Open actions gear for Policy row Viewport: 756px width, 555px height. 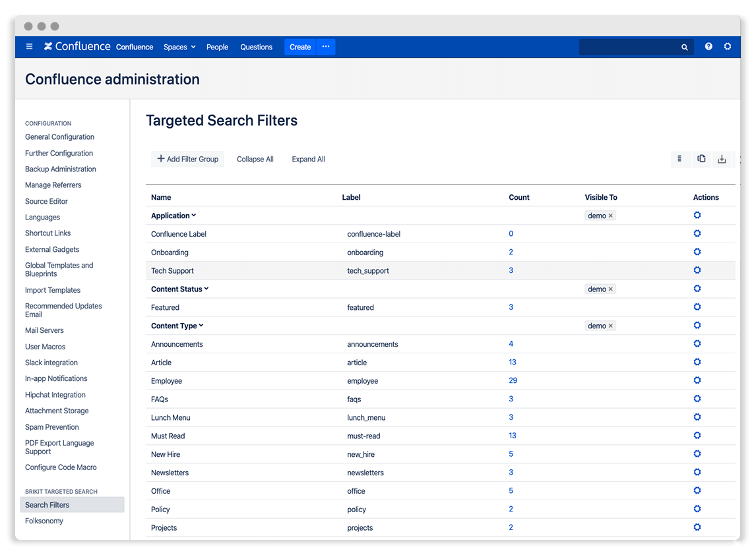[x=697, y=509]
